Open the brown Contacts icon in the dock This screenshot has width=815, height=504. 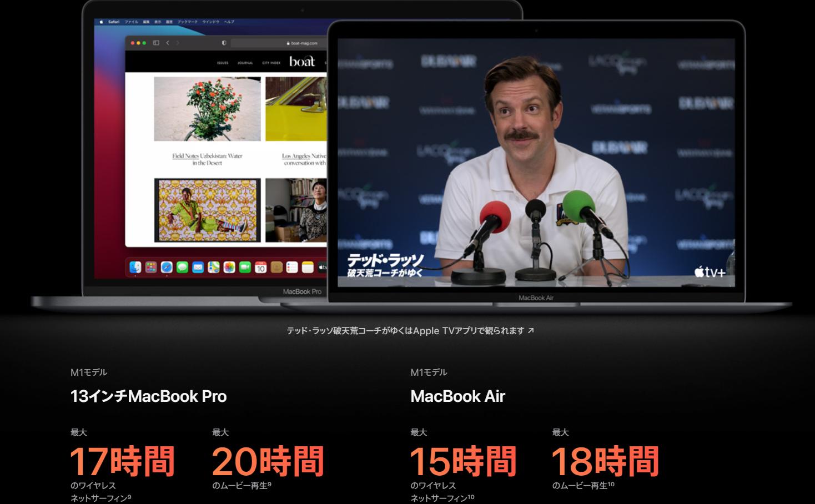click(276, 268)
